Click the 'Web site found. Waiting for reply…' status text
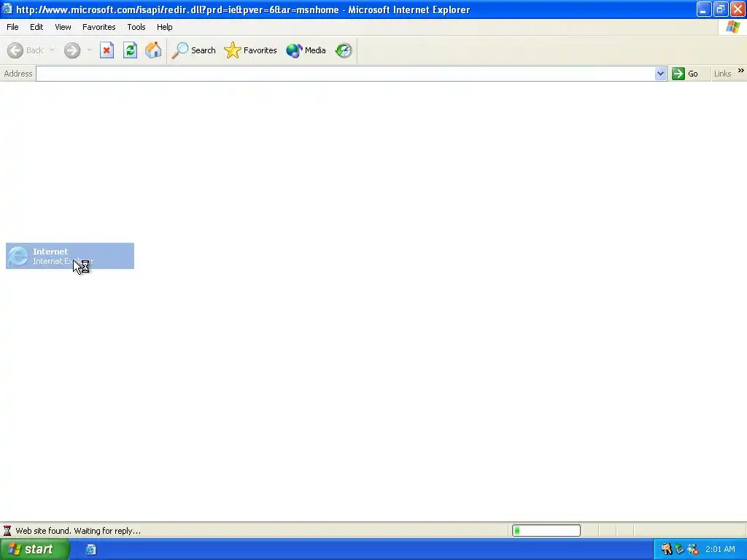The image size is (747, 560). pos(78,531)
